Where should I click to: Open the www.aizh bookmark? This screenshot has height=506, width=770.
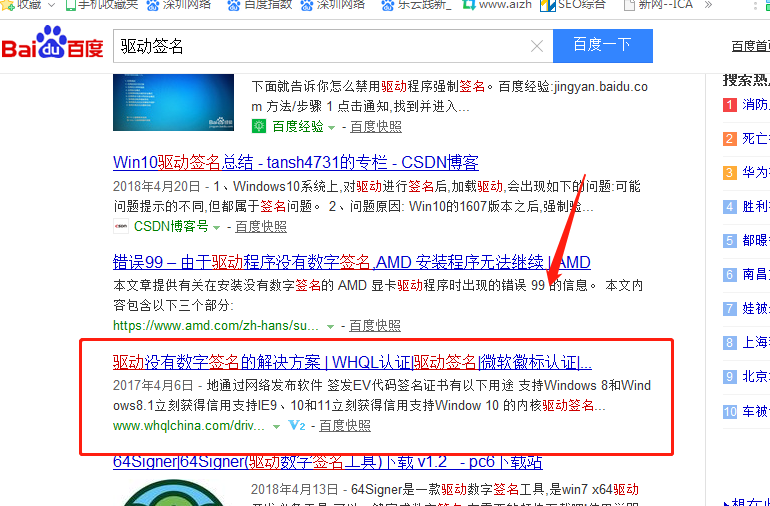tap(497, 5)
